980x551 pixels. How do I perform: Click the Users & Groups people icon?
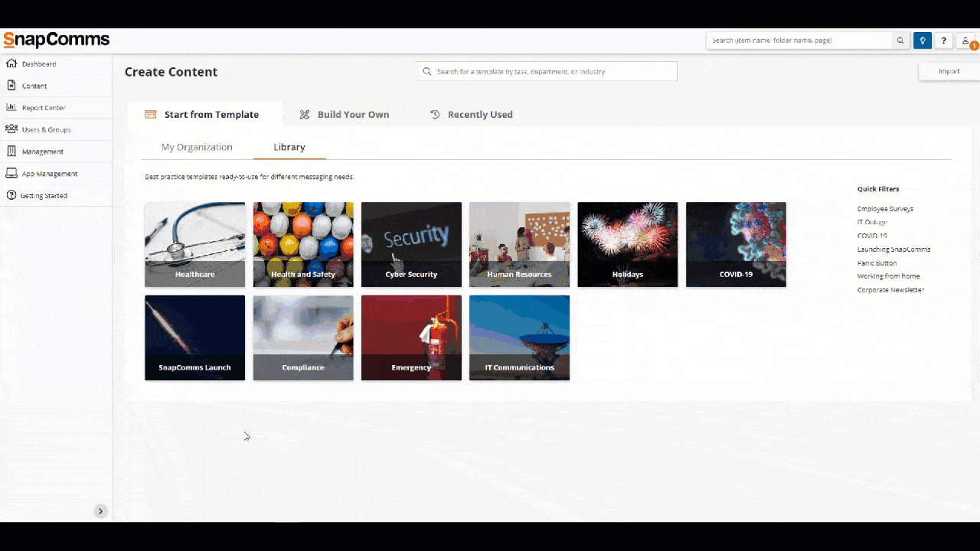11,129
